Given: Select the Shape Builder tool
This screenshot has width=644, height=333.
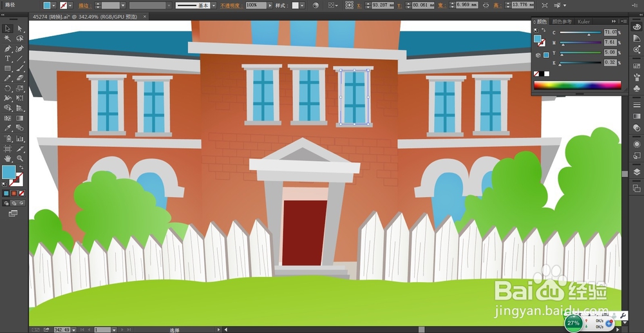Looking at the screenshot, I should point(7,108).
